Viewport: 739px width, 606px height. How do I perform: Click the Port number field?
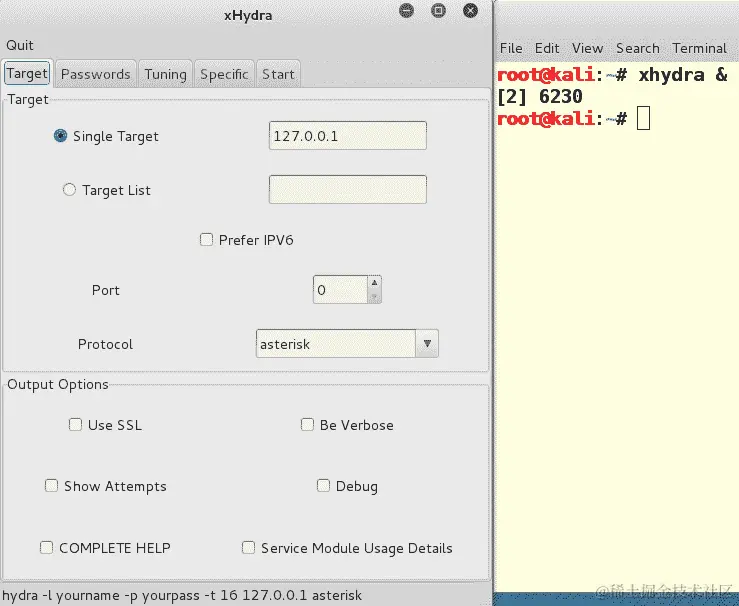click(x=340, y=289)
